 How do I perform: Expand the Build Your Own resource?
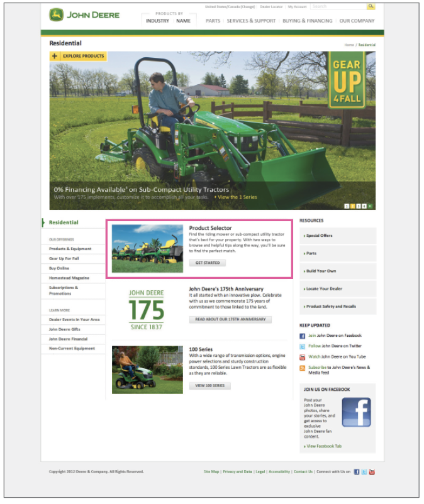coord(338,271)
